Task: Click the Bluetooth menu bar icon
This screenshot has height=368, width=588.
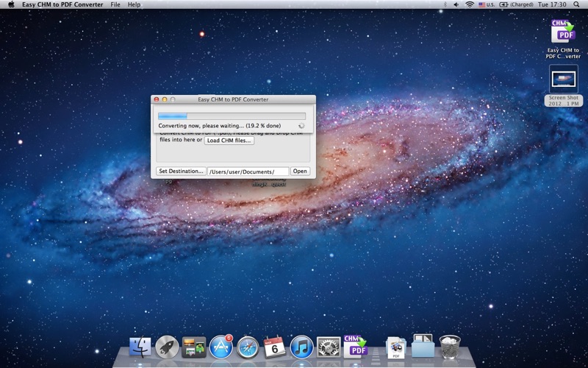Action: [x=445, y=4]
